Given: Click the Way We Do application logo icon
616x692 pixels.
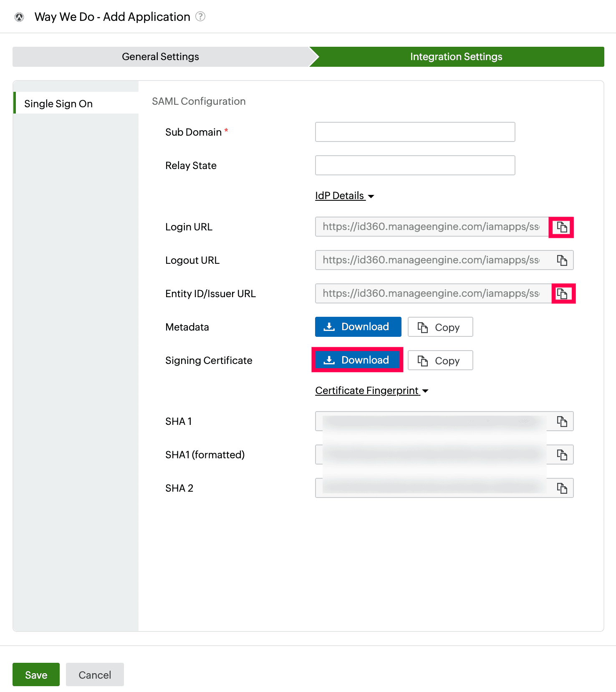Looking at the screenshot, I should pos(19,17).
